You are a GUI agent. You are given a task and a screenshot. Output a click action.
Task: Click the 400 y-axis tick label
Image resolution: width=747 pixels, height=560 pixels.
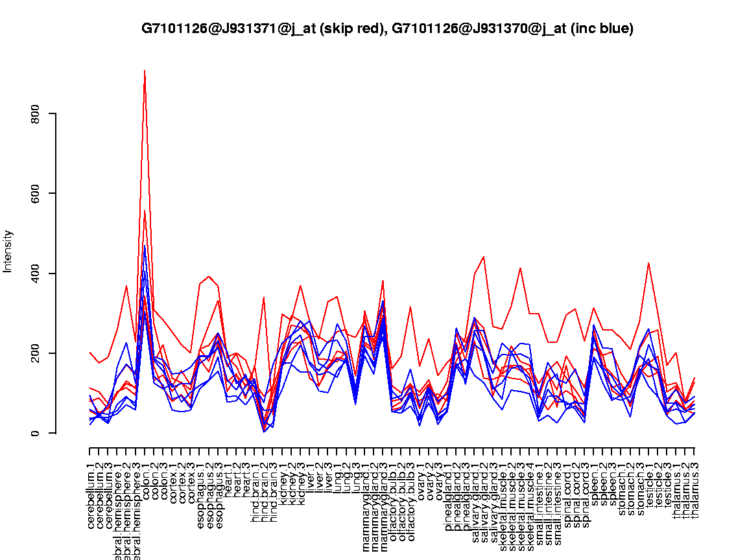(36, 274)
